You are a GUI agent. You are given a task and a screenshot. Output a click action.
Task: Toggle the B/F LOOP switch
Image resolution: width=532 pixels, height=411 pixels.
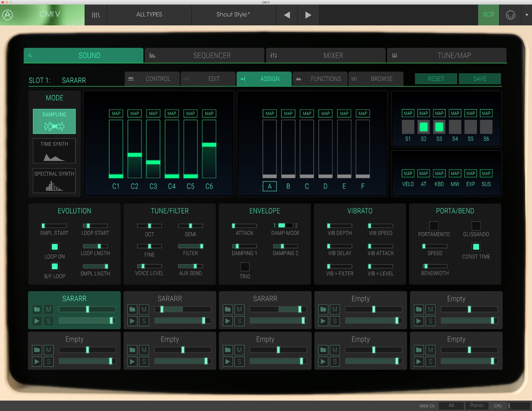[x=54, y=266]
